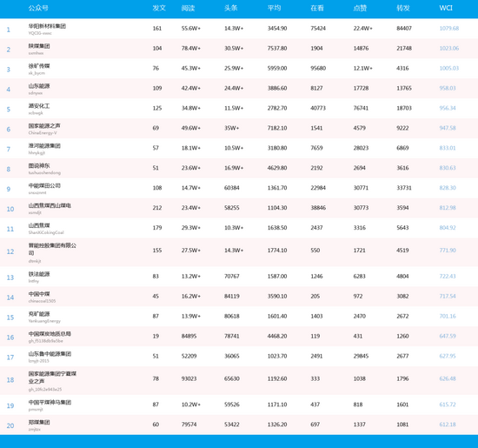Image resolution: width=478 pixels, height=448 pixels.
Task: Select the 国家能源集团宁夏煤业之声 account name
Action: tap(52, 378)
